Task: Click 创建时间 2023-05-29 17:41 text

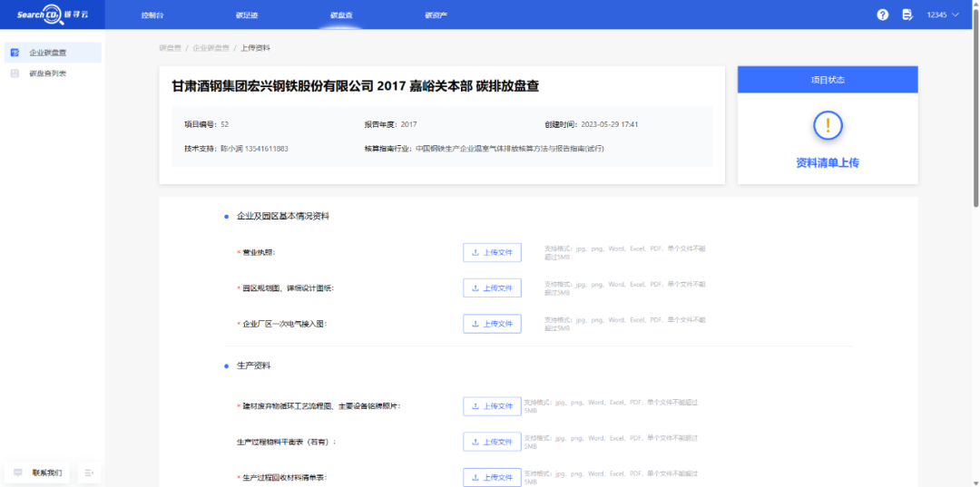Action: pyautogui.click(x=592, y=124)
